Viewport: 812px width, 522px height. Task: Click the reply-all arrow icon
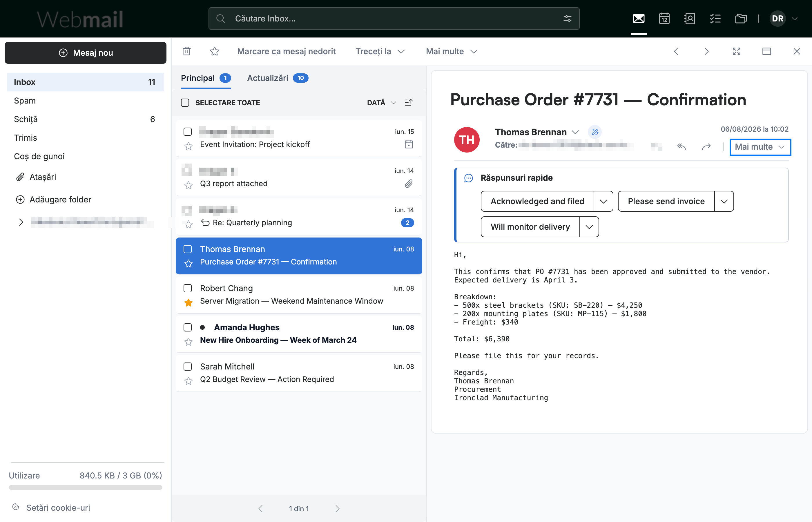coord(681,146)
